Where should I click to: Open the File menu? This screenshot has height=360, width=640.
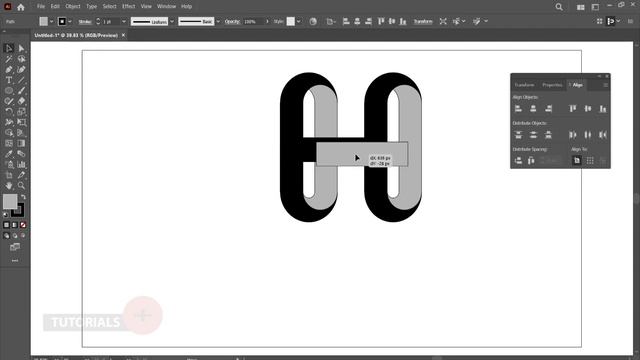pos(41,7)
